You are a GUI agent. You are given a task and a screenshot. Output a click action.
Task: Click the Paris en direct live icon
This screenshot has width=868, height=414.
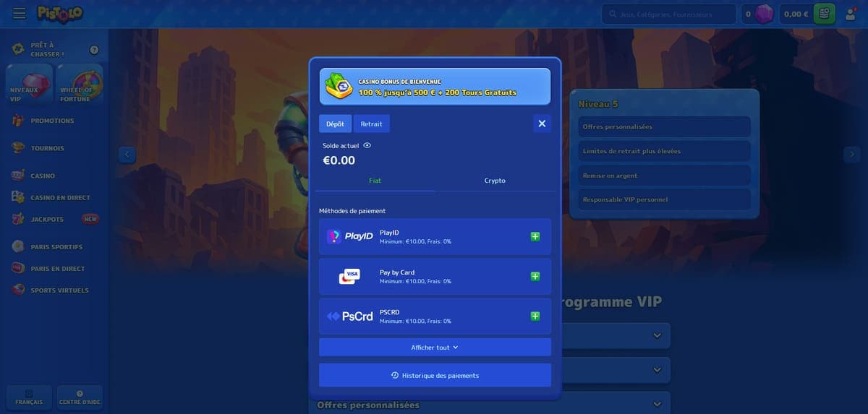click(18, 268)
